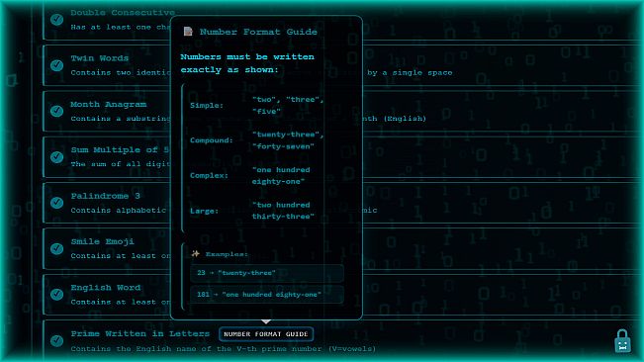Select the Month Anagram rule title
The height and width of the screenshot is (362, 644).
109,104
